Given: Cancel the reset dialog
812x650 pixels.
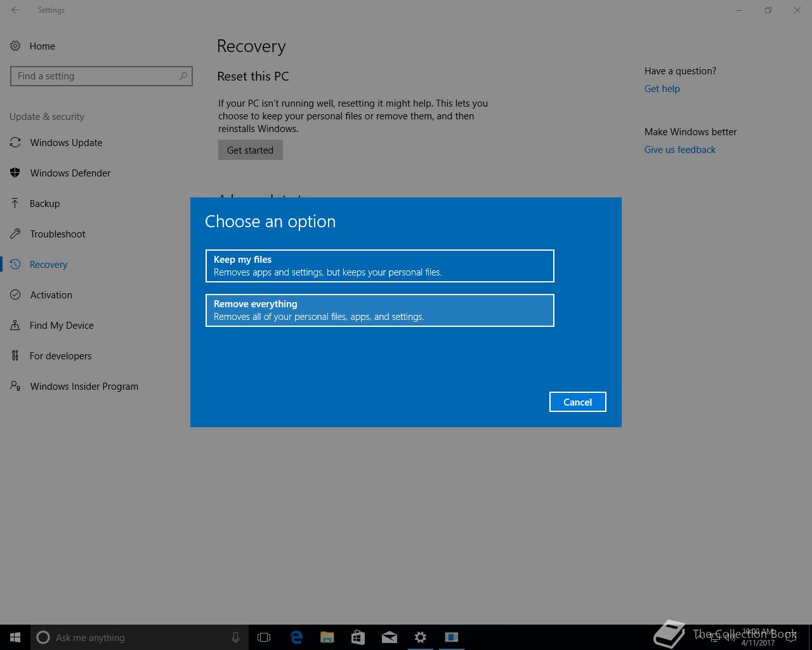Looking at the screenshot, I should (577, 402).
